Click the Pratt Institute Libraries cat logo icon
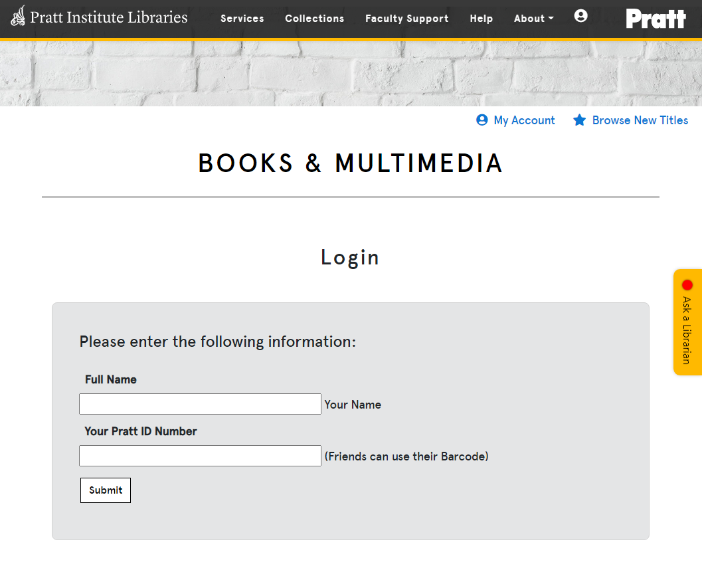 (18, 16)
